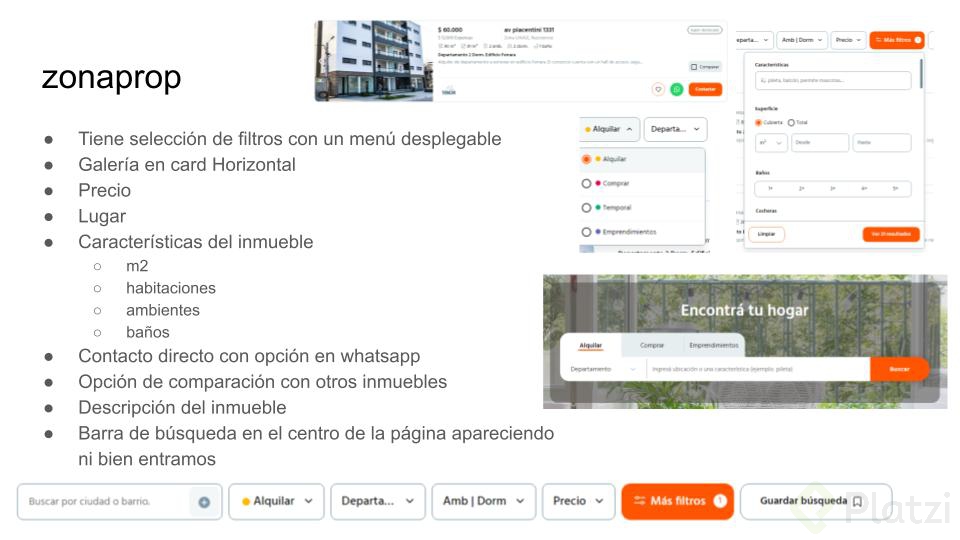Image resolution: width=960 pixels, height=540 pixels.
Task: Click the av placentini 1331 address text
Action: coord(529,30)
